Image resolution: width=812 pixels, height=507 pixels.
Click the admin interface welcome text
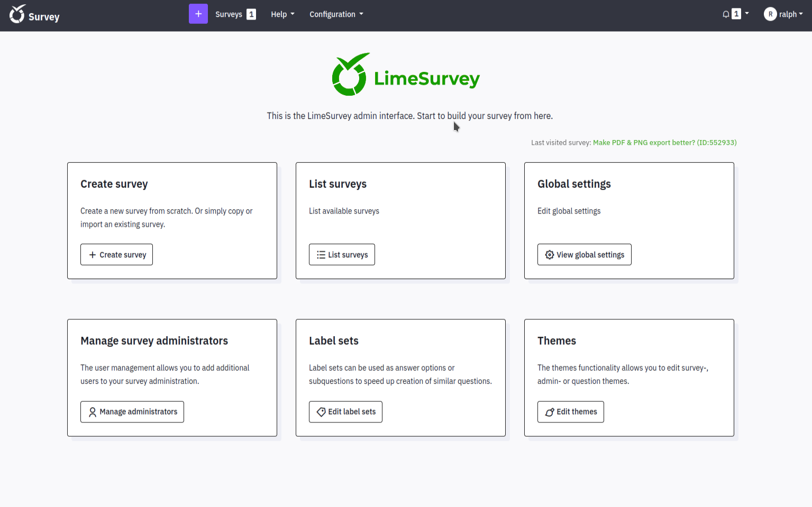409,116
